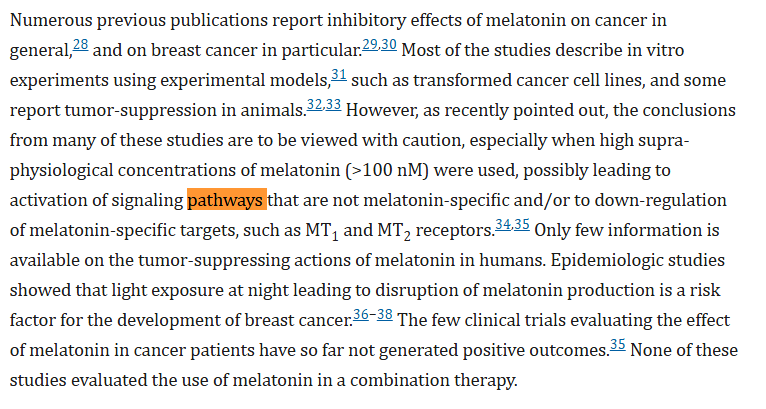
Task: Follow reference 31 after experimental models
Action: 338,74
